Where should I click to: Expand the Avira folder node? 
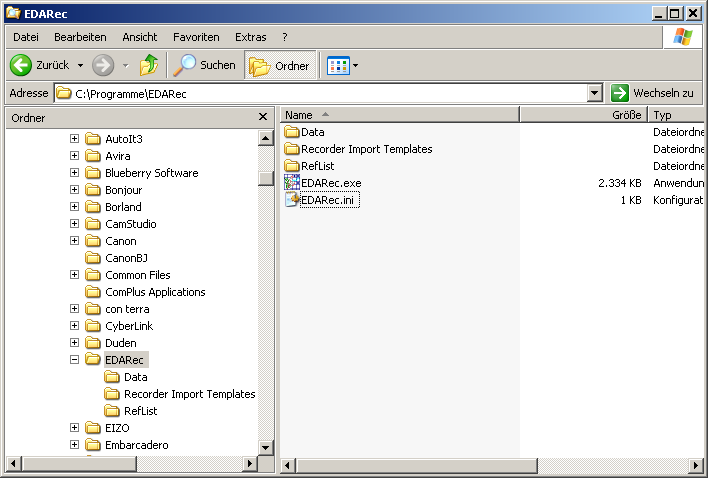click(x=75, y=156)
